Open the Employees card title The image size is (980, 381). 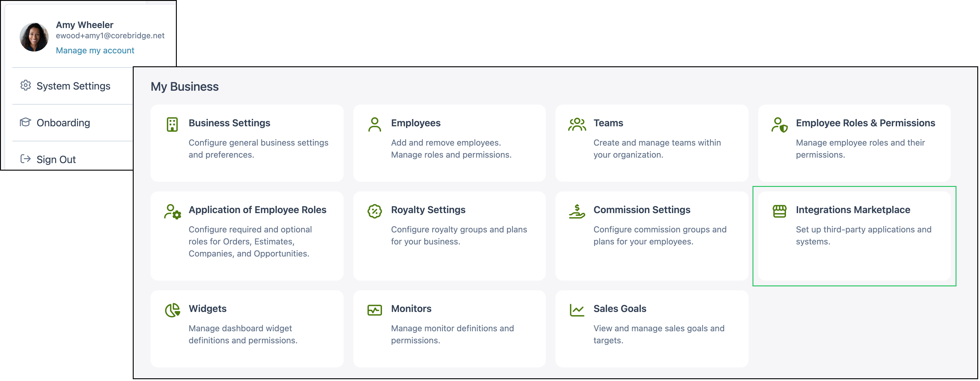(416, 123)
